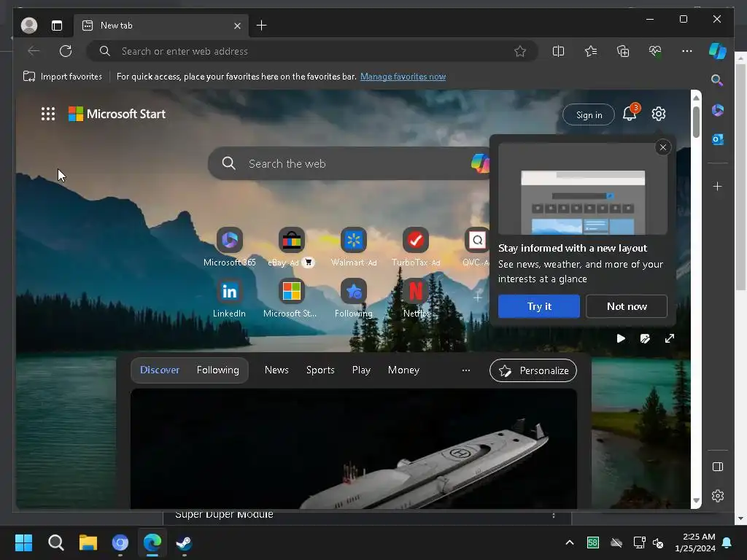The width and height of the screenshot is (747, 560).
Task: Open a new tab with plus button
Action: click(x=262, y=26)
